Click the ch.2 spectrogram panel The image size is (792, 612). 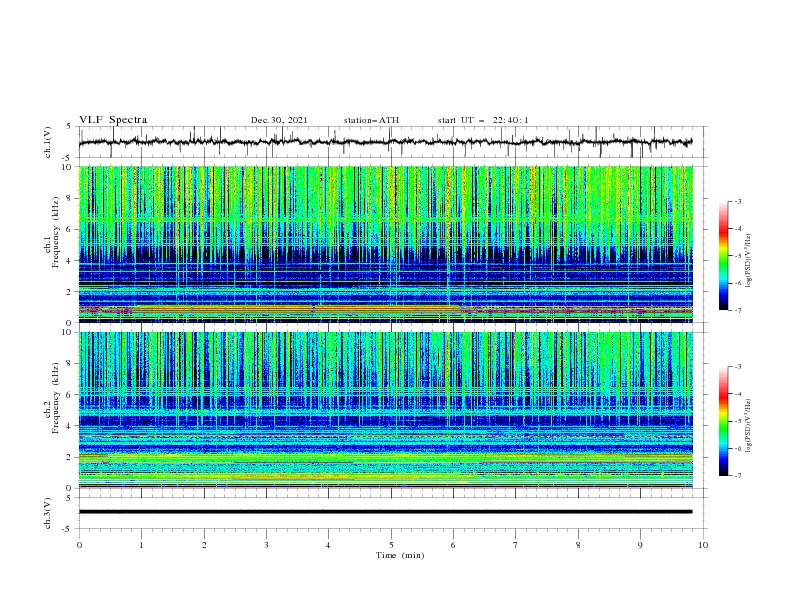(386, 410)
